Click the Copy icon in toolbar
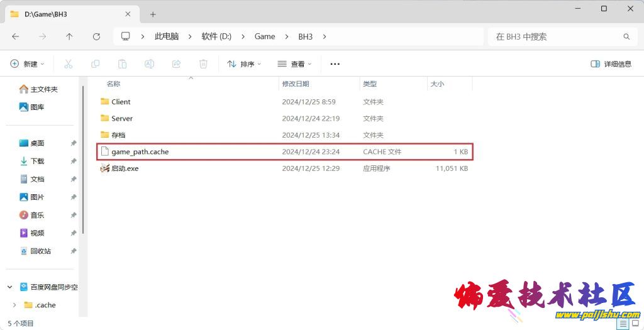This screenshot has width=644, height=330. point(96,63)
